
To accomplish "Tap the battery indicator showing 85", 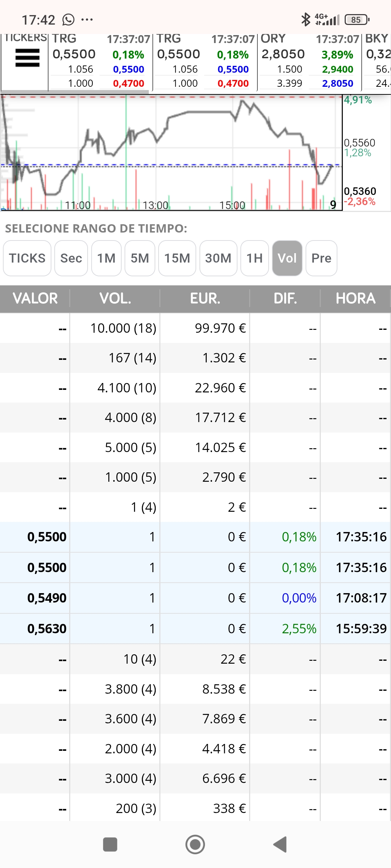I will [x=357, y=20].
